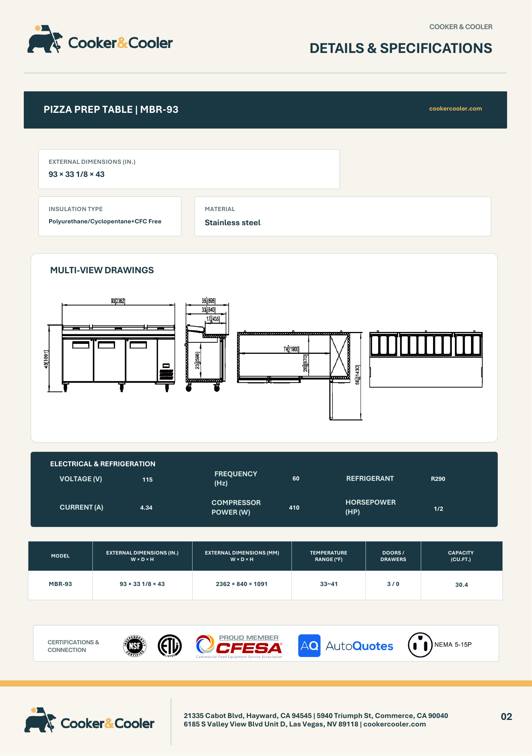The height and width of the screenshot is (756, 532).
Task: Click the "CURRENT (A)" label
Action: (81, 507)
